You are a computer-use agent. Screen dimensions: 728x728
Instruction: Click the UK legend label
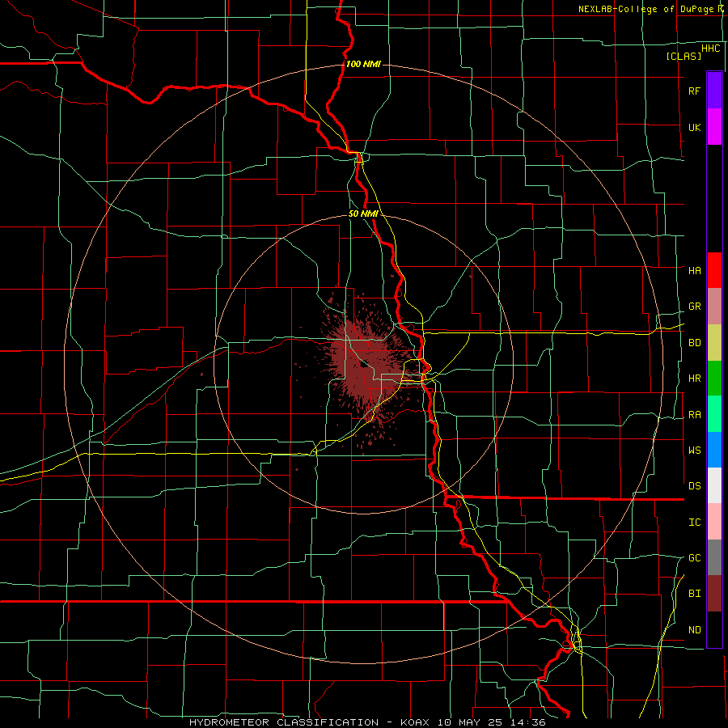click(694, 127)
